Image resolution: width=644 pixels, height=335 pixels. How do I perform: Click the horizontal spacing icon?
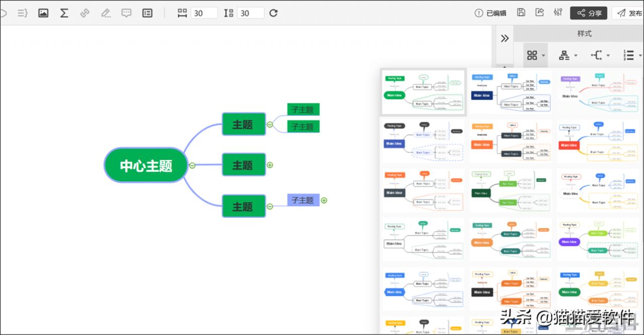(182, 13)
